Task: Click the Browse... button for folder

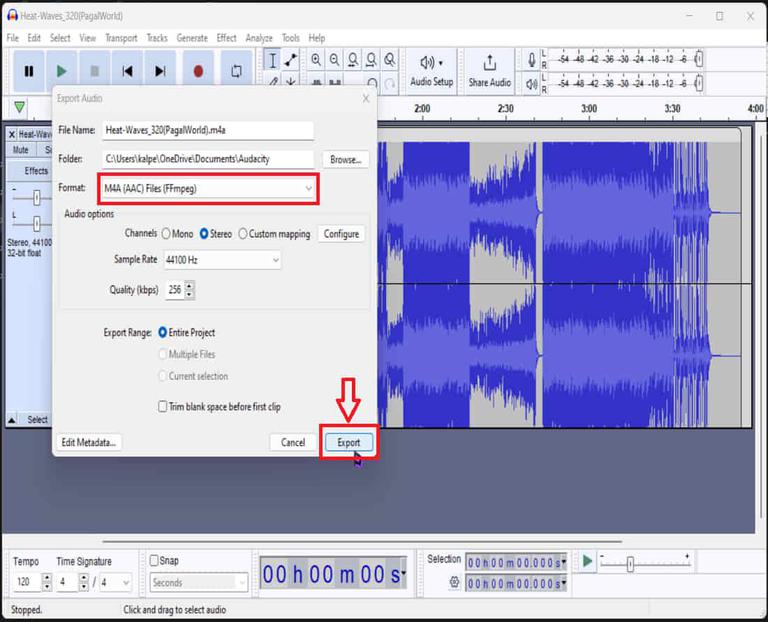Action: click(345, 159)
